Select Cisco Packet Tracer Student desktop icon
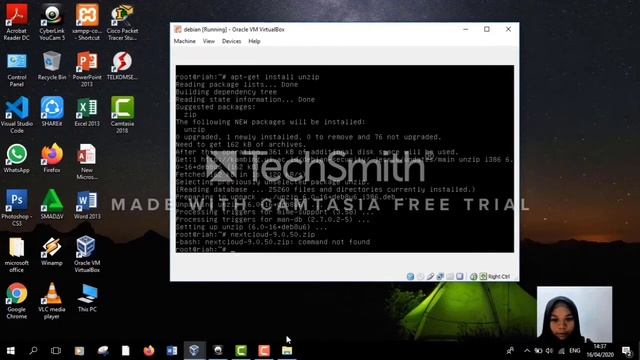 [x=122, y=22]
